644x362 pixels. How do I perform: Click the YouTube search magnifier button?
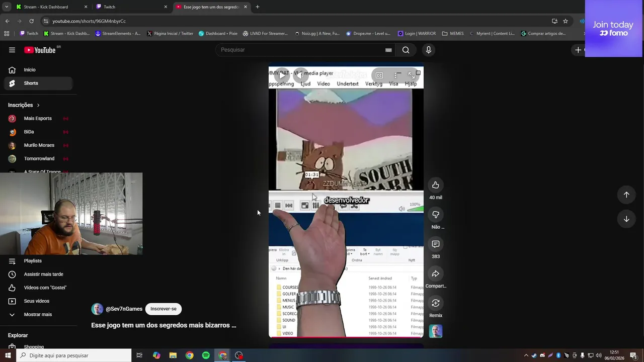(406, 50)
